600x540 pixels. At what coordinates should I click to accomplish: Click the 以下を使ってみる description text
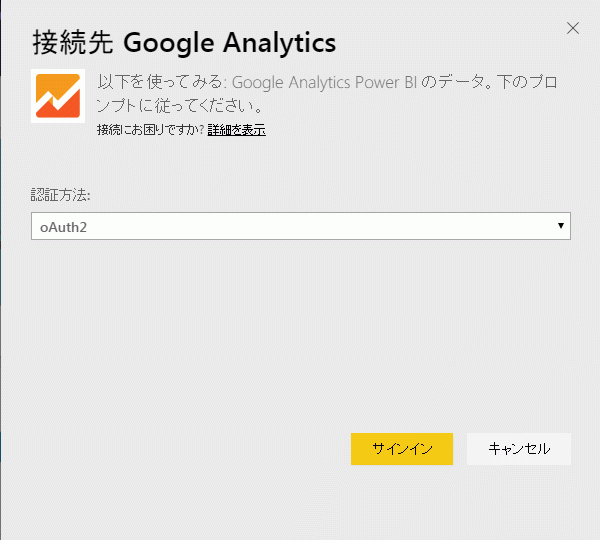click(x=160, y=82)
